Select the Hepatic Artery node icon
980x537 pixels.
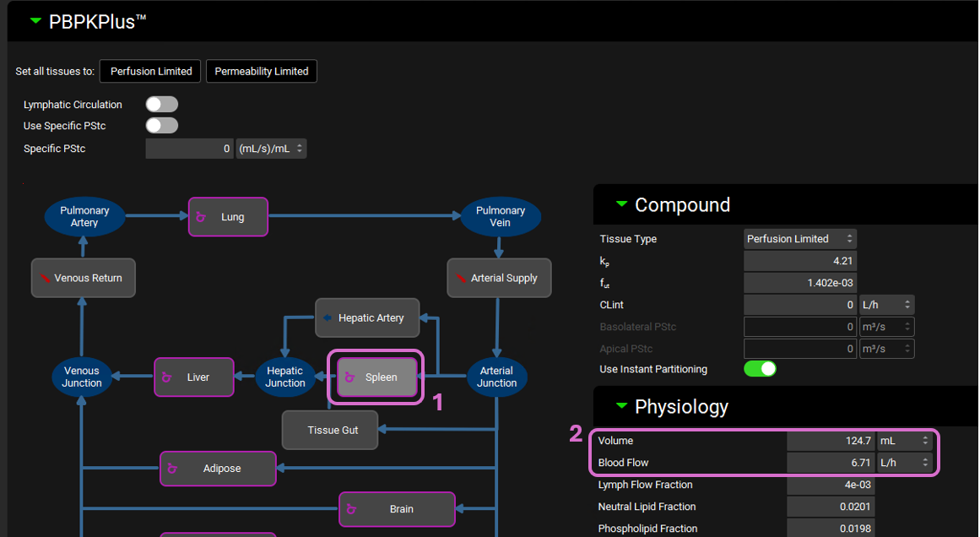tap(328, 318)
